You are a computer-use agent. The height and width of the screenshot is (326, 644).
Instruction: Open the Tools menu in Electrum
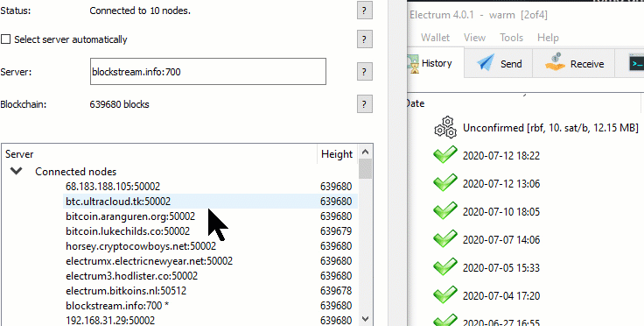[x=511, y=38]
